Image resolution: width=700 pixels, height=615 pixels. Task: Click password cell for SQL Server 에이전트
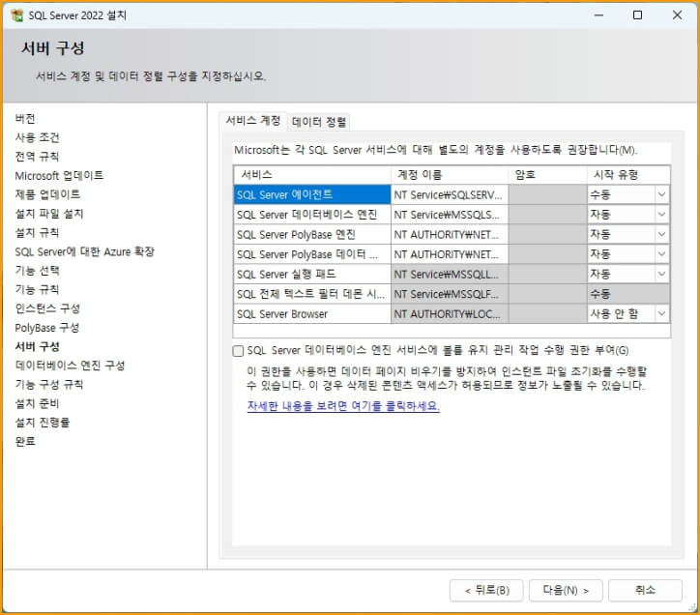(x=548, y=194)
